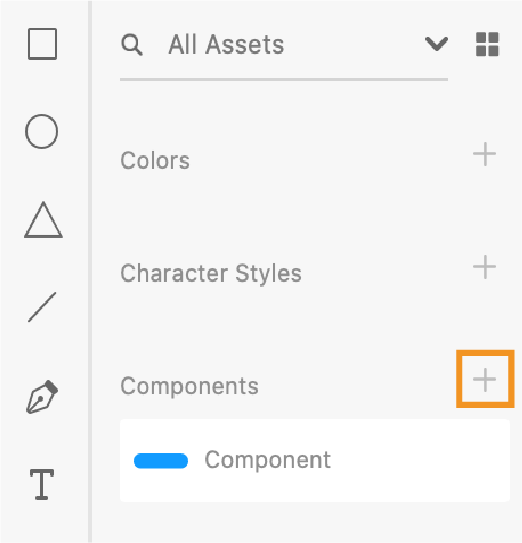Select the Polygon triangle tool
The image size is (522, 543).
pyautogui.click(x=43, y=220)
